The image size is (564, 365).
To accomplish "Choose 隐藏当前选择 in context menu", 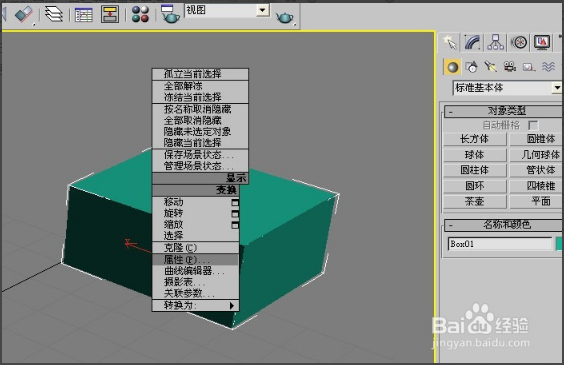I will tap(200, 142).
